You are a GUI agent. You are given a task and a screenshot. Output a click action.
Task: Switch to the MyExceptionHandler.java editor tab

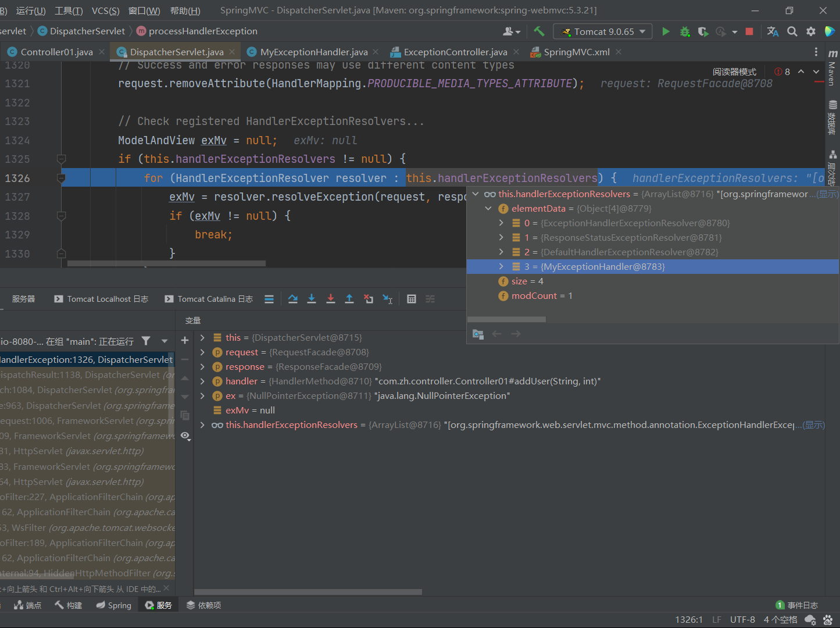(x=313, y=52)
